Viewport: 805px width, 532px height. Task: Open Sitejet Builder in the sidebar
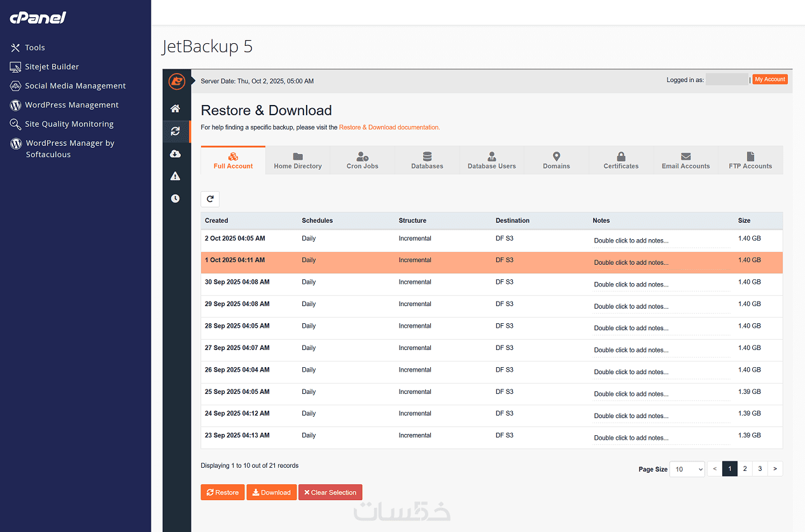click(x=45, y=67)
